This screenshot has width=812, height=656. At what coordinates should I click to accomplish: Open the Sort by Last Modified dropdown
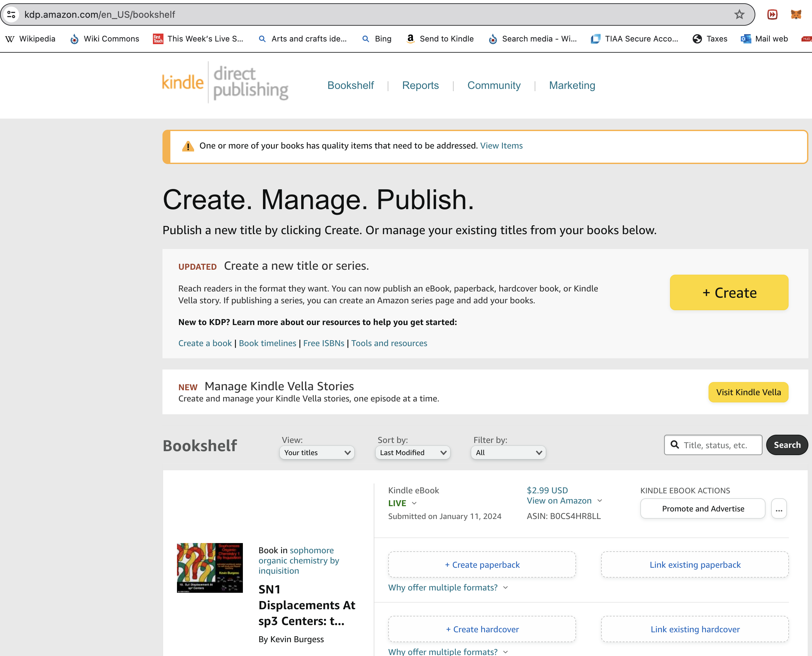[413, 453]
